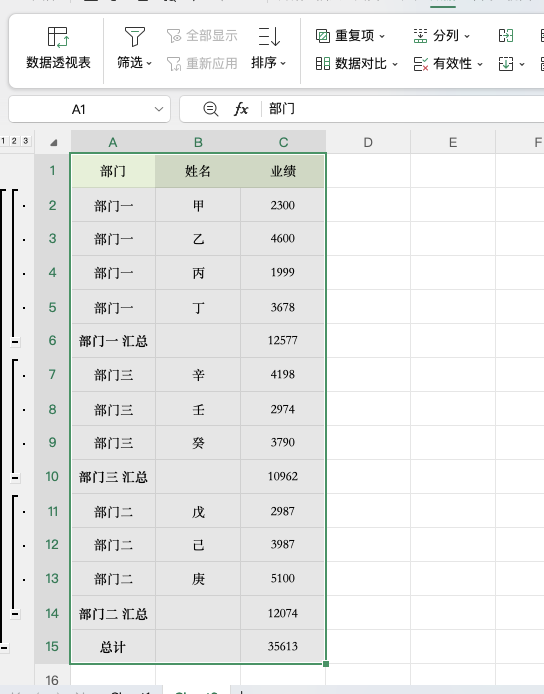
Task: Click the Name Box showing A1
Action: (79, 109)
